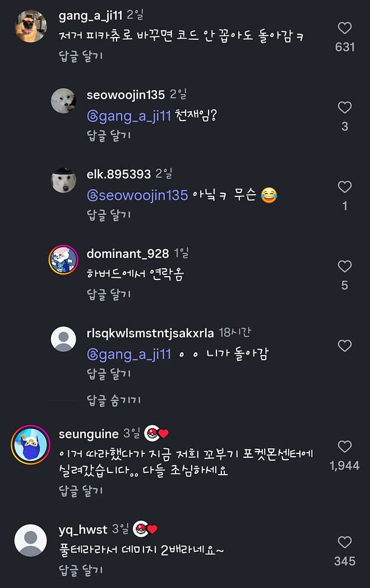Toggle like on yq_hwst's 풀테라 comment

point(345,541)
